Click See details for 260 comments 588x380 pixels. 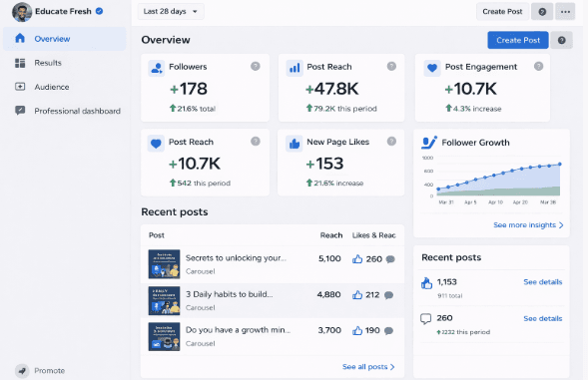coord(543,318)
